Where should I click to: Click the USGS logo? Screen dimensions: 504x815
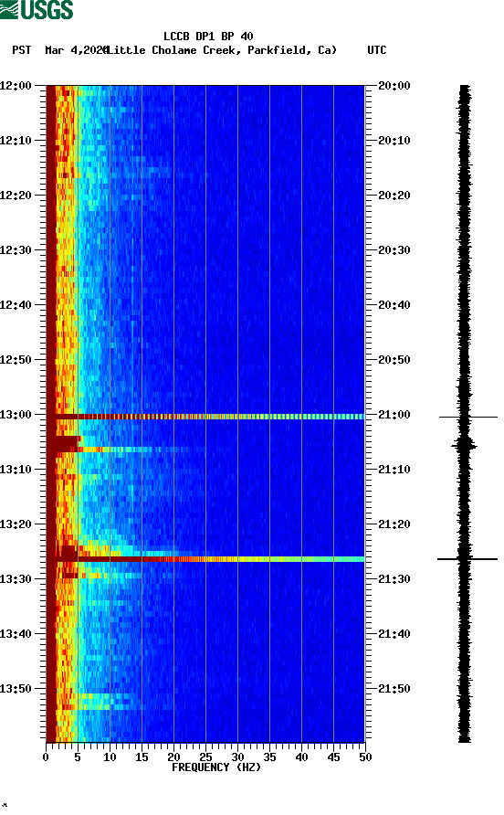pos(37,9)
